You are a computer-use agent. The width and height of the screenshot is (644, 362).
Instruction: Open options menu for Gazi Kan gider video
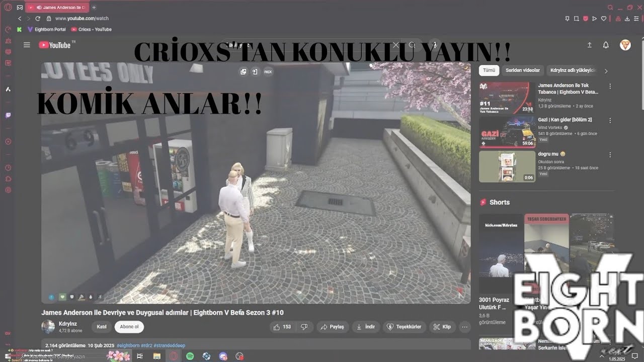pyautogui.click(x=610, y=121)
